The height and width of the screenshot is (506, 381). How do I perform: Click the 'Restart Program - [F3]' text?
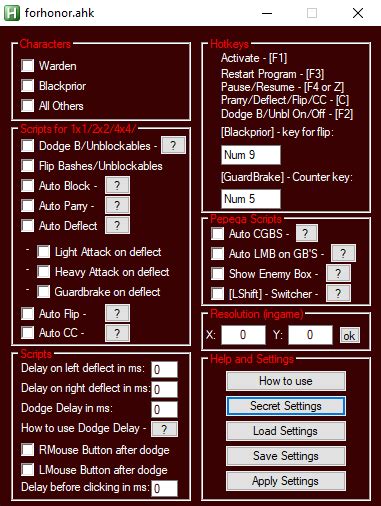[x=273, y=74]
